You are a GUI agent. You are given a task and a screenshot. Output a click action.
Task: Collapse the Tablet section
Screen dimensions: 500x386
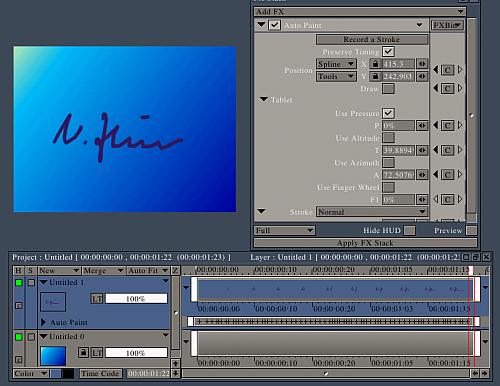264,99
